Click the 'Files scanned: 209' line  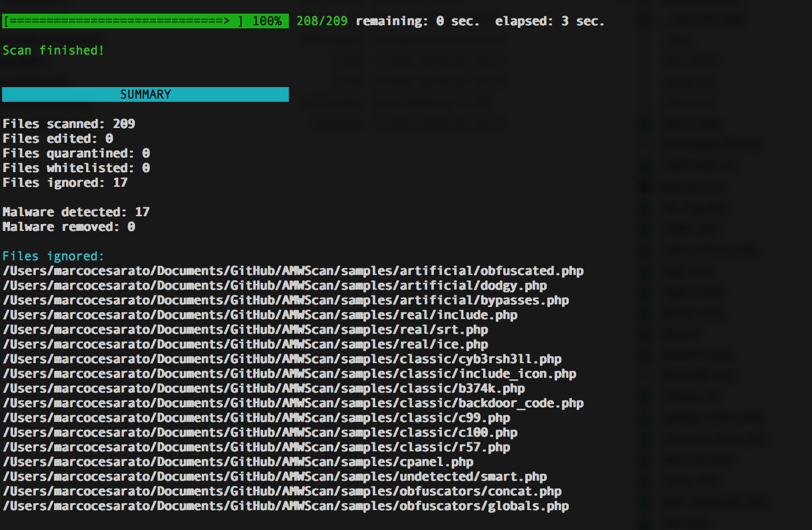(x=69, y=124)
